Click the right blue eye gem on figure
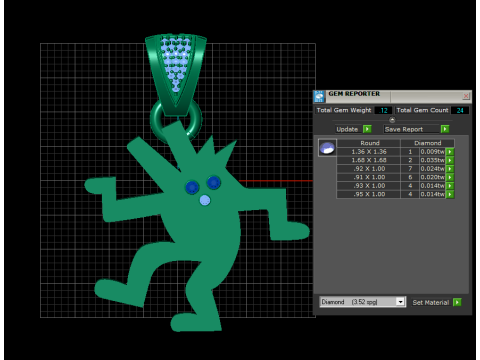The height and width of the screenshot is (360, 480). [x=214, y=182]
